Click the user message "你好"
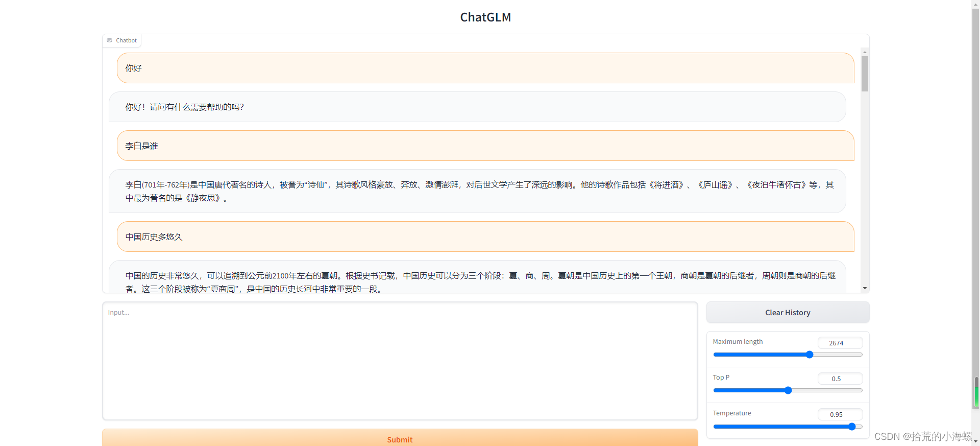The image size is (980, 446). tap(485, 68)
